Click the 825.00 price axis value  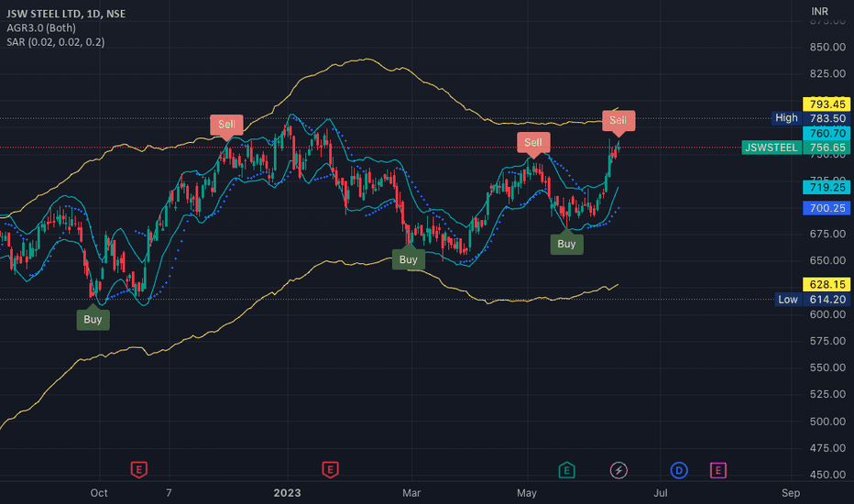coord(827,73)
